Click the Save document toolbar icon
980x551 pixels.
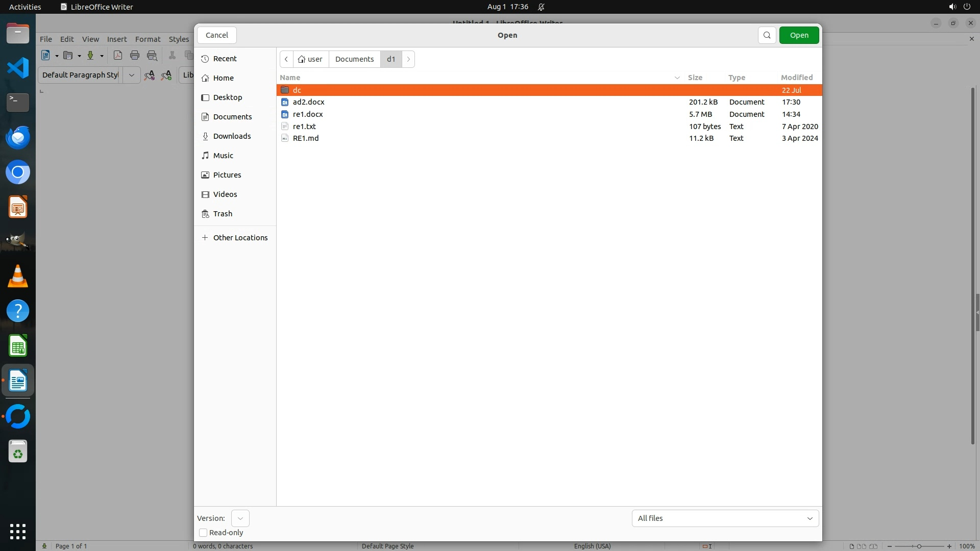90,56
